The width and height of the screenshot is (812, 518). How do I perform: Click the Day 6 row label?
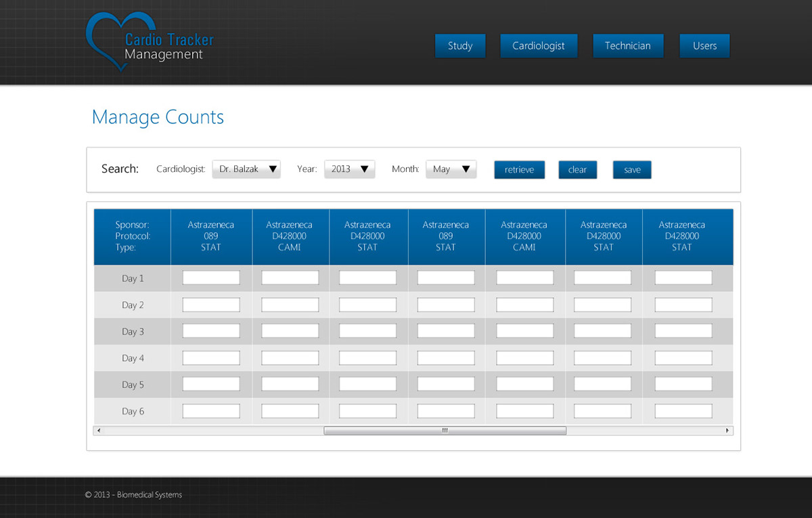(x=133, y=411)
